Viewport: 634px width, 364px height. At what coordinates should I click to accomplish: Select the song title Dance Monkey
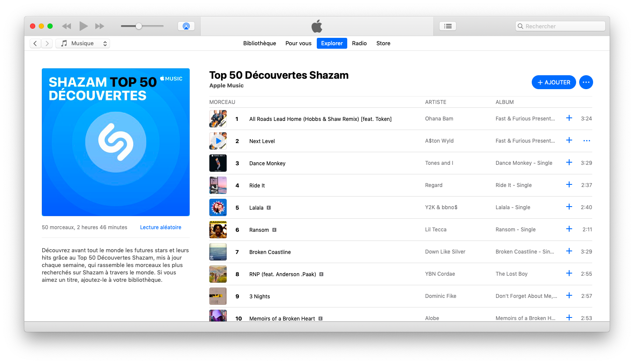267,164
